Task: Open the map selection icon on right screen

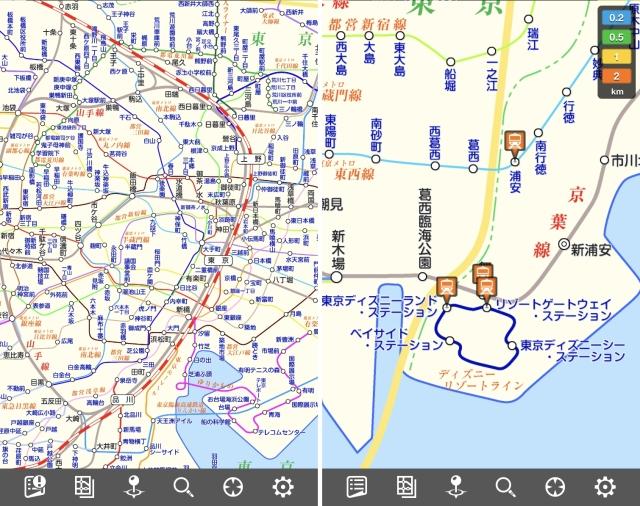Action: point(407,487)
